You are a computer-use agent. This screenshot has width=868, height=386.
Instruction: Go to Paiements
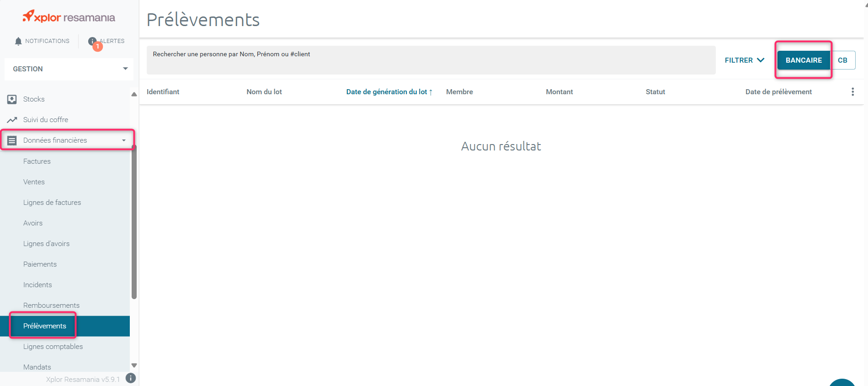[40, 264]
